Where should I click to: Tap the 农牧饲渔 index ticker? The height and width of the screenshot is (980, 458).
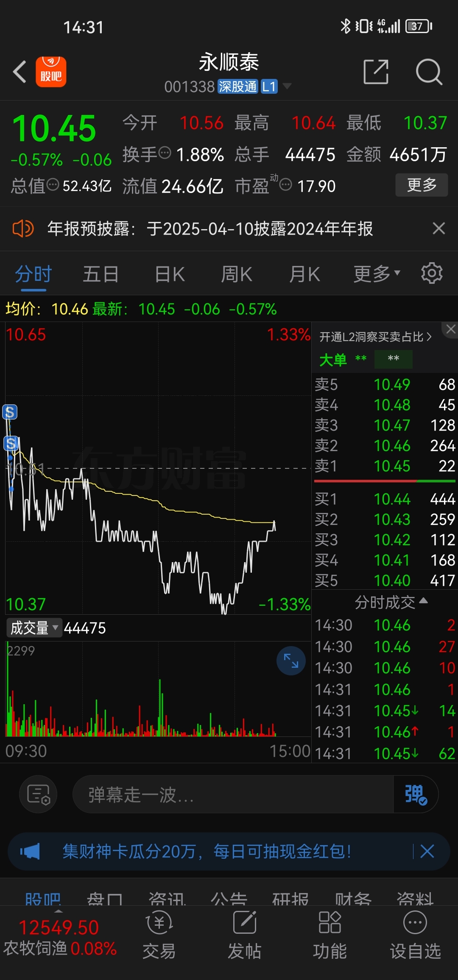(59, 938)
